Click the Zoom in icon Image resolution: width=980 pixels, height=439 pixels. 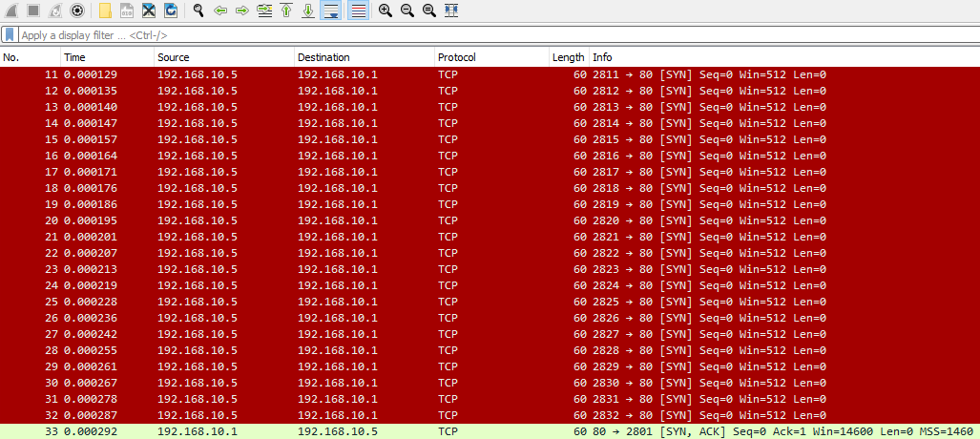(386, 10)
